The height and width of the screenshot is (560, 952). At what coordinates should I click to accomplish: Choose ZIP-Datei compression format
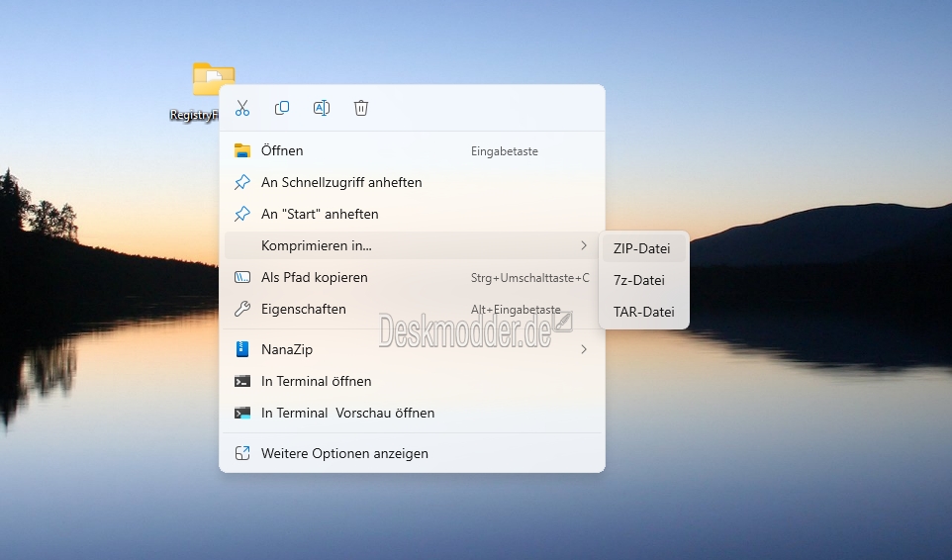point(642,248)
